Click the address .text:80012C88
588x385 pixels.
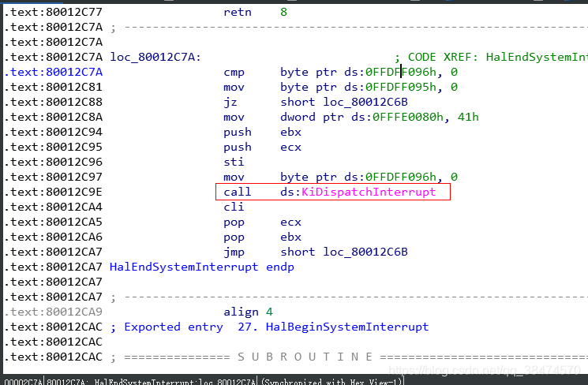pos(53,102)
